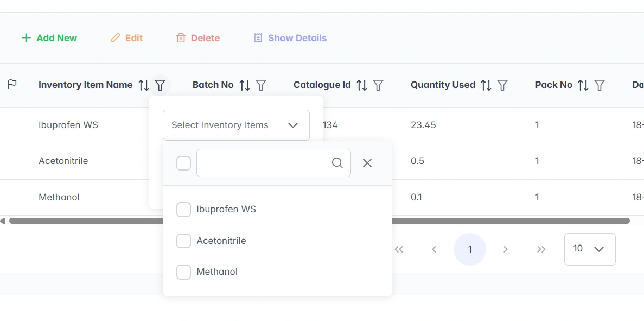Open the Batch No filter icon
Screen dimensions: 644x321
coord(261,85)
